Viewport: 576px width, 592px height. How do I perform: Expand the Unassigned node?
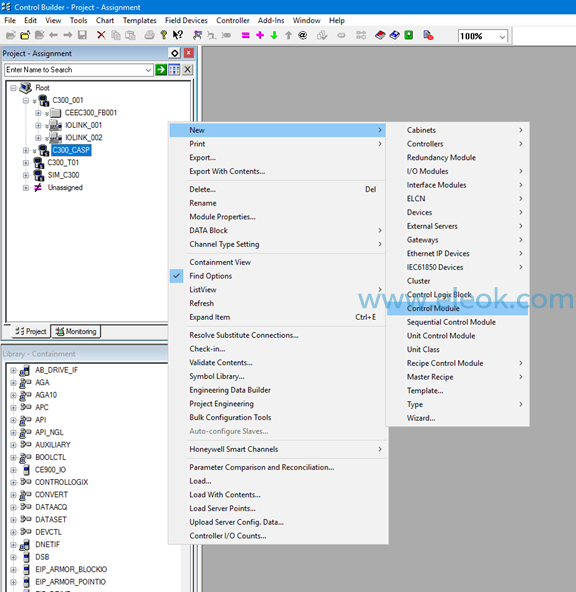tap(26, 188)
